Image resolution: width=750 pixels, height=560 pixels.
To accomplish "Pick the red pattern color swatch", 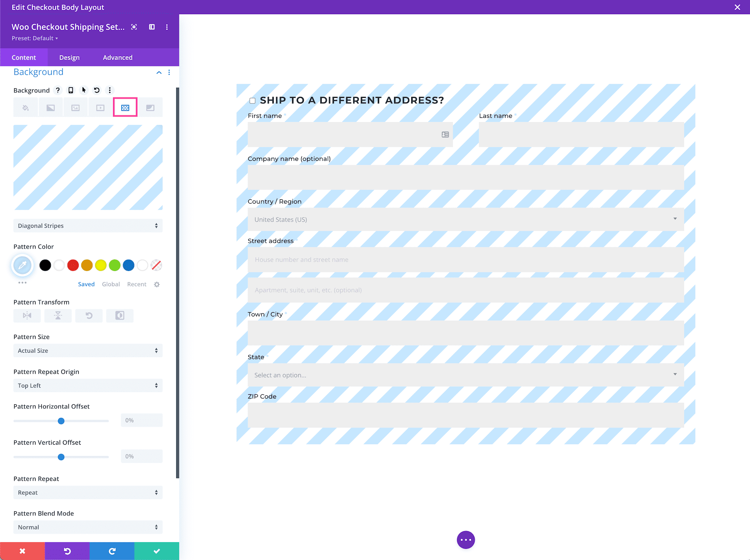I will point(73,265).
